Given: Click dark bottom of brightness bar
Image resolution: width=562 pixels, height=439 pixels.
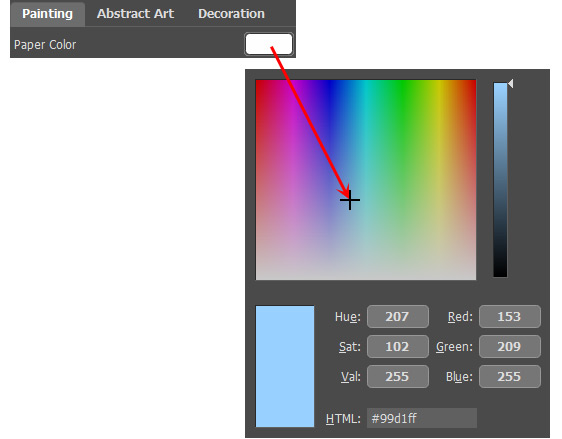Looking at the screenshot, I should pos(500,269).
